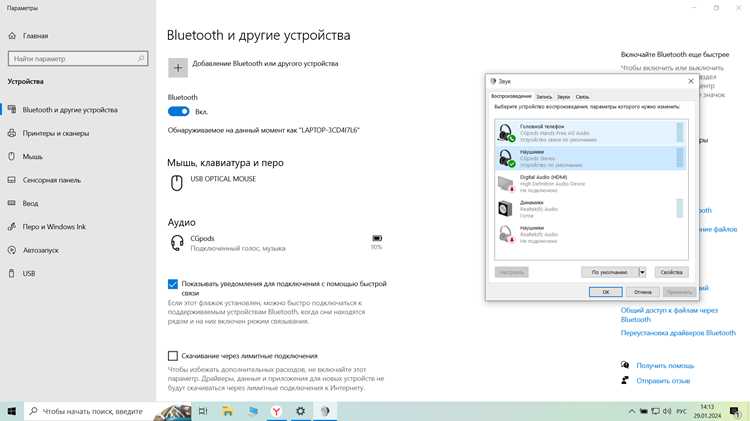The width and height of the screenshot is (750, 421).
Task: Click the Автозапуск icon in sidebar
Action: point(12,250)
